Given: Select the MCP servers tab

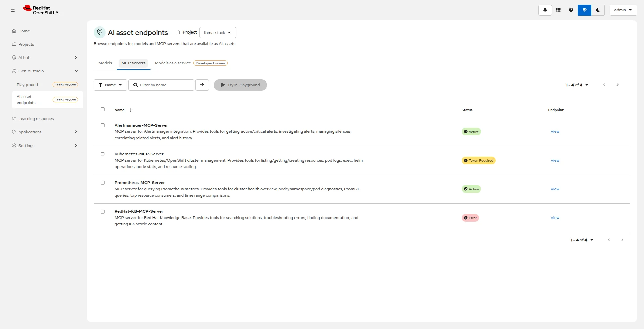Looking at the screenshot, I should click(x=133, y=63).
